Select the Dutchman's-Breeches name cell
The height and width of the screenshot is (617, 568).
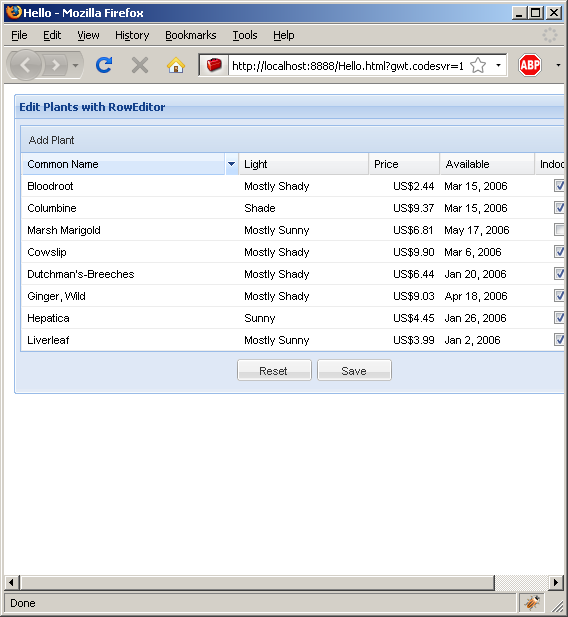(130, 274)
